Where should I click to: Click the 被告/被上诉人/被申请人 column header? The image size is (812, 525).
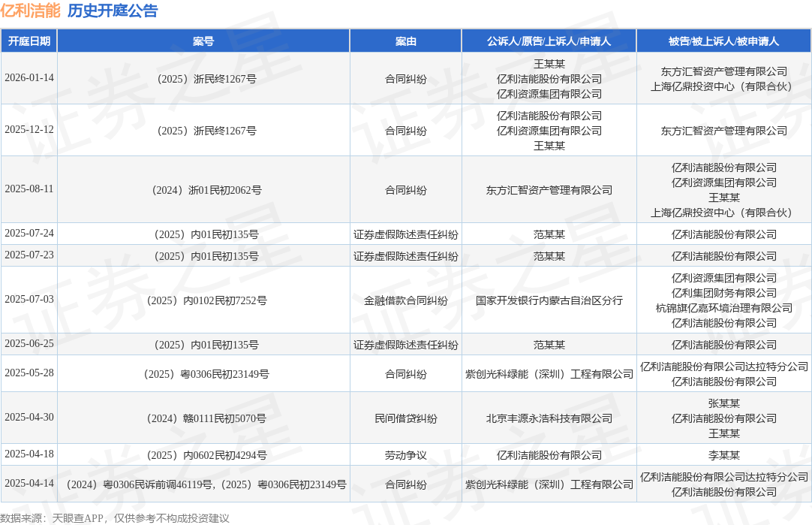coord(724,41)
